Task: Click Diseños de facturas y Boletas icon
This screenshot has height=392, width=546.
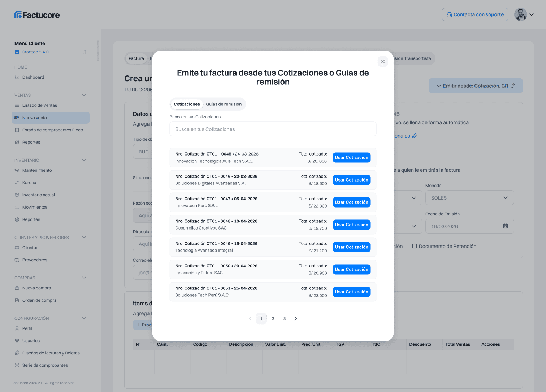Action: (17, 353)
